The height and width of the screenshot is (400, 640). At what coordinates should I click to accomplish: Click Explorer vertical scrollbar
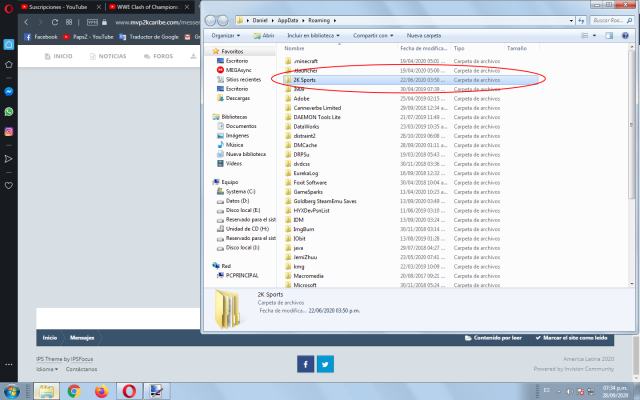(x=631, y=122)
